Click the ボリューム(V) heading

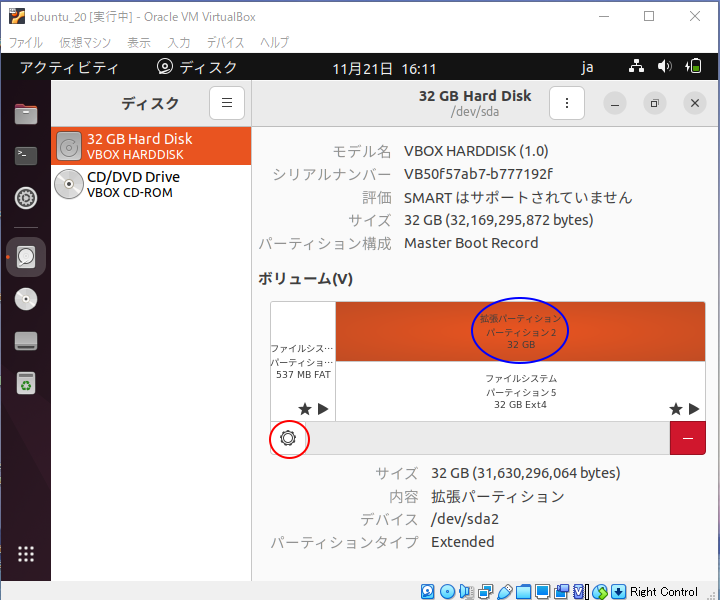[305, 279]
